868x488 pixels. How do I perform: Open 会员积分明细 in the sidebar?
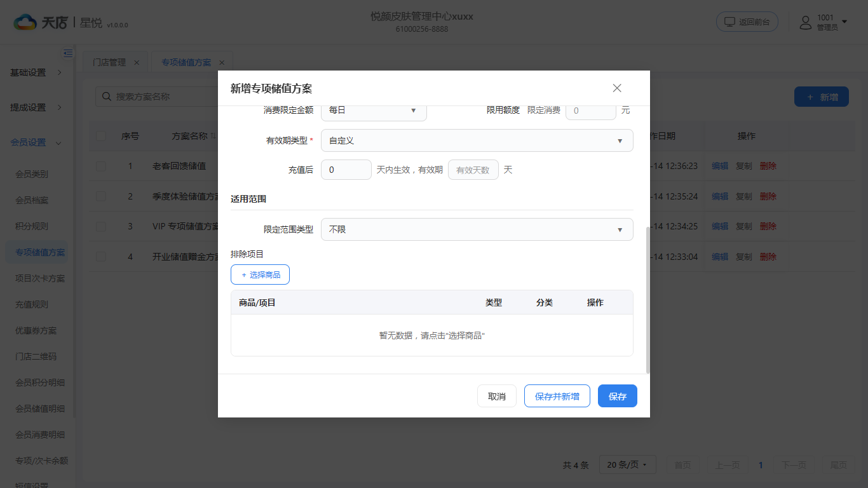(x=40, y=383)
